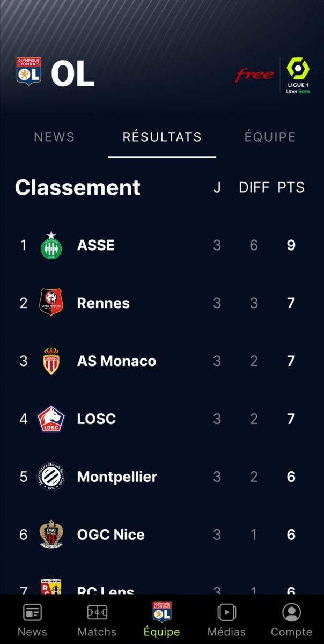
Task: Open News in the bottom navigation
Action: point(32,620)
